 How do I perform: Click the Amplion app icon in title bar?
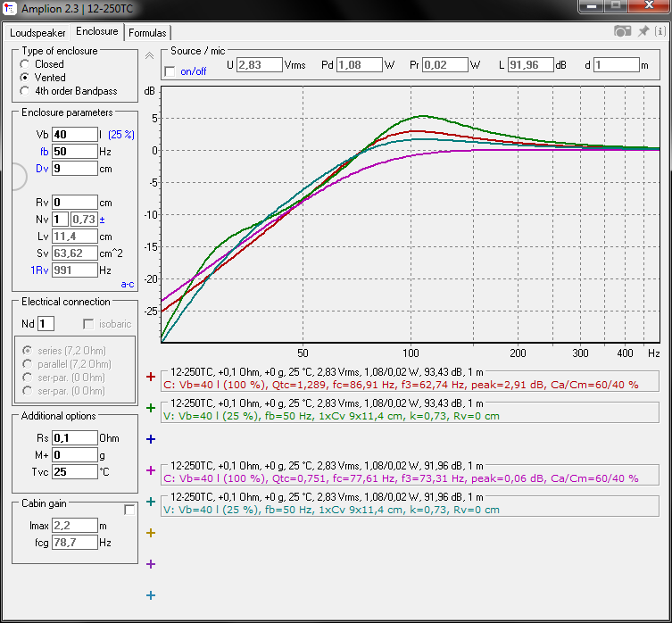point(9,8)
